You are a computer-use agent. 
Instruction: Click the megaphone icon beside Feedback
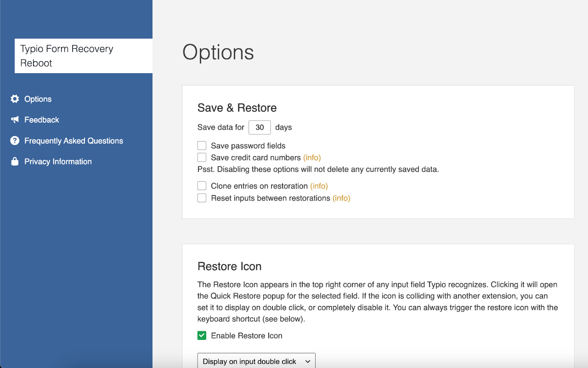pyautogui.click(x=15, y=120)
